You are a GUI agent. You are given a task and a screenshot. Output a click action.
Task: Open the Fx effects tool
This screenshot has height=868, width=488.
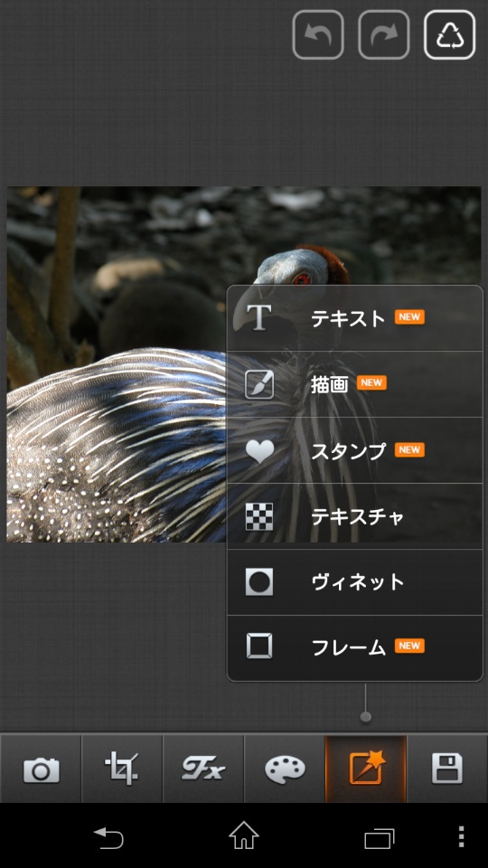203,769
